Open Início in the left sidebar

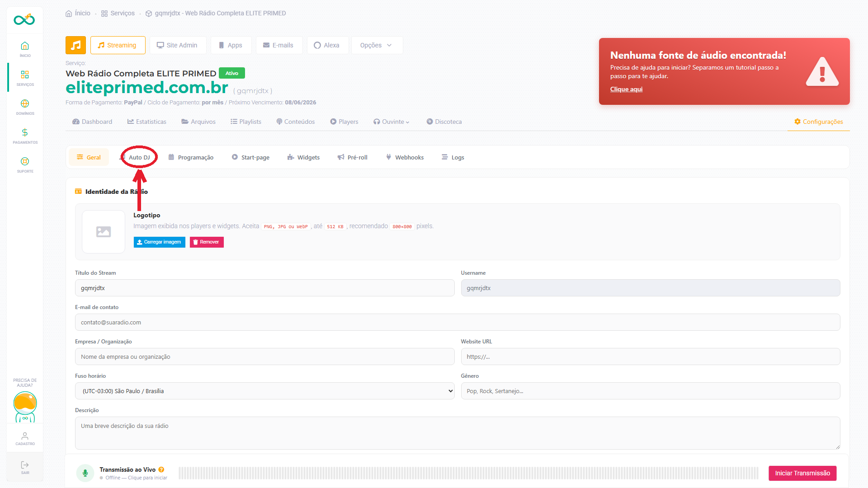[25, 49]
